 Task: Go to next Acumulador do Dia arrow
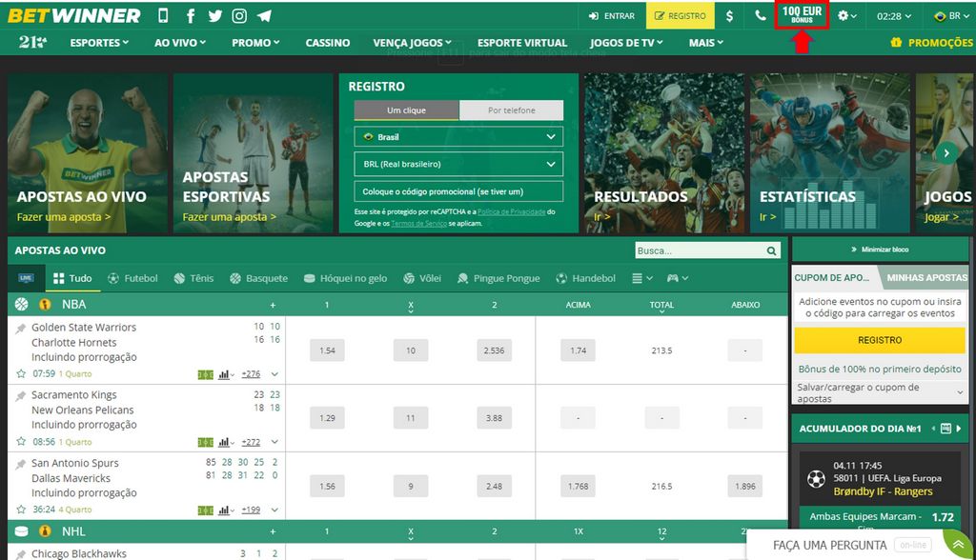tap(959, 428)
